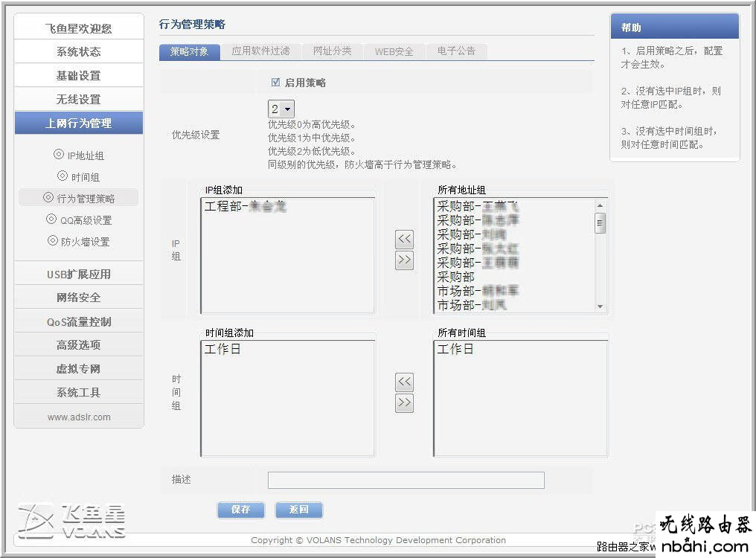Click the address group list scrollbar down arrow
This screenshot has width=756, height=558.
[600, 307]
